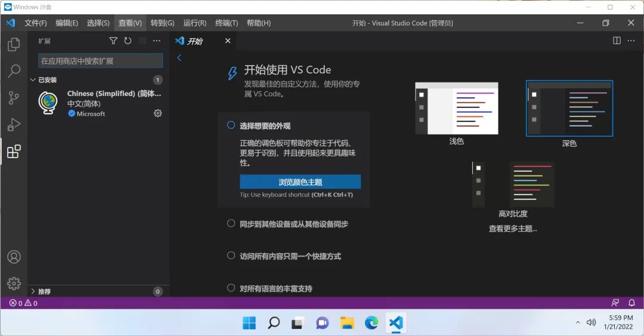Open the Search view in the activity bar
644x336 pixels.
coord(14,71)
